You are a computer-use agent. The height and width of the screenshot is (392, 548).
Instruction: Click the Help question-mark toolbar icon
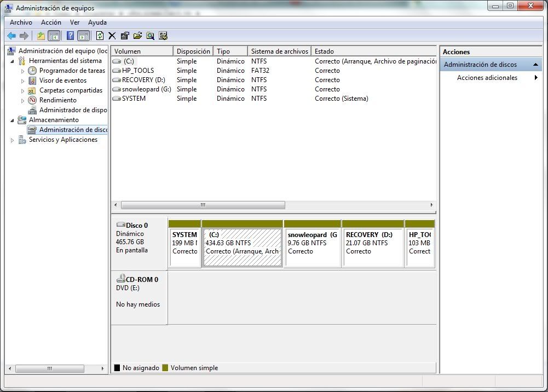(70, 36)
